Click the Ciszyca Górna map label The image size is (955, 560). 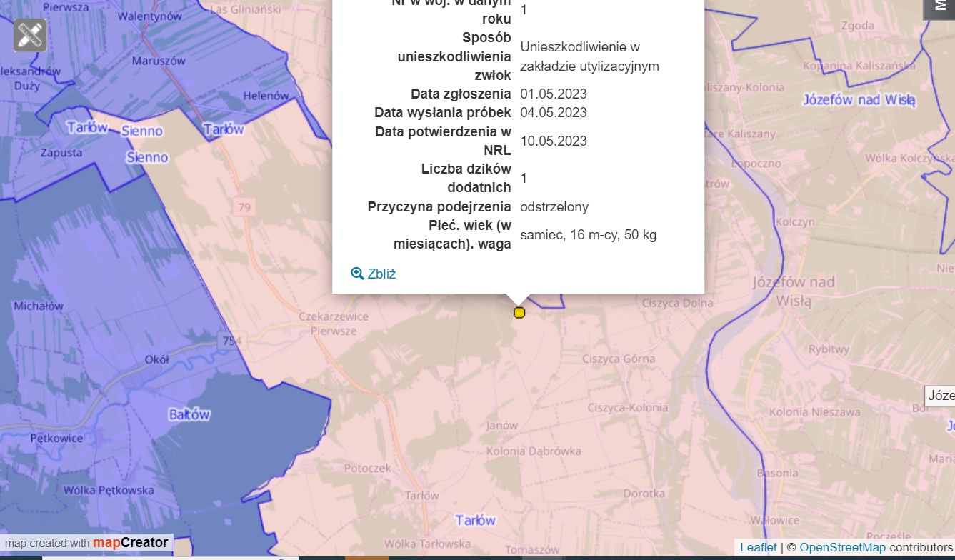(619, 359)
